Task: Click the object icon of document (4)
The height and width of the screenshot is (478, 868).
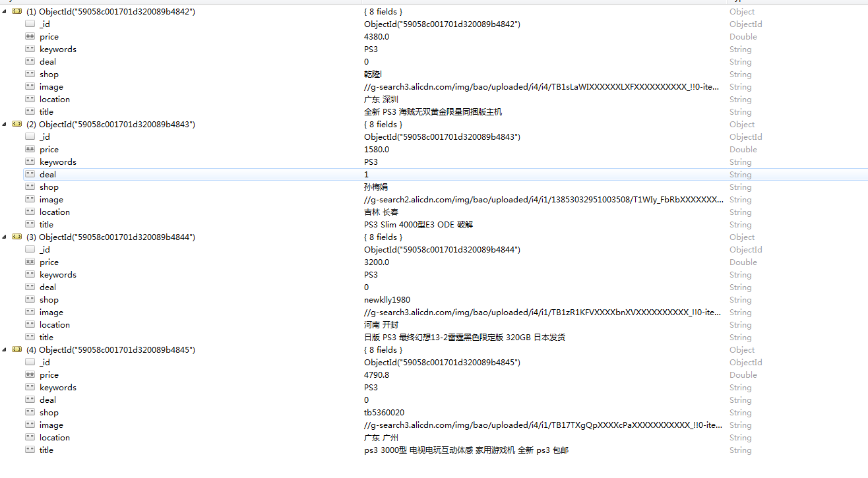Action: coord(17,350)
